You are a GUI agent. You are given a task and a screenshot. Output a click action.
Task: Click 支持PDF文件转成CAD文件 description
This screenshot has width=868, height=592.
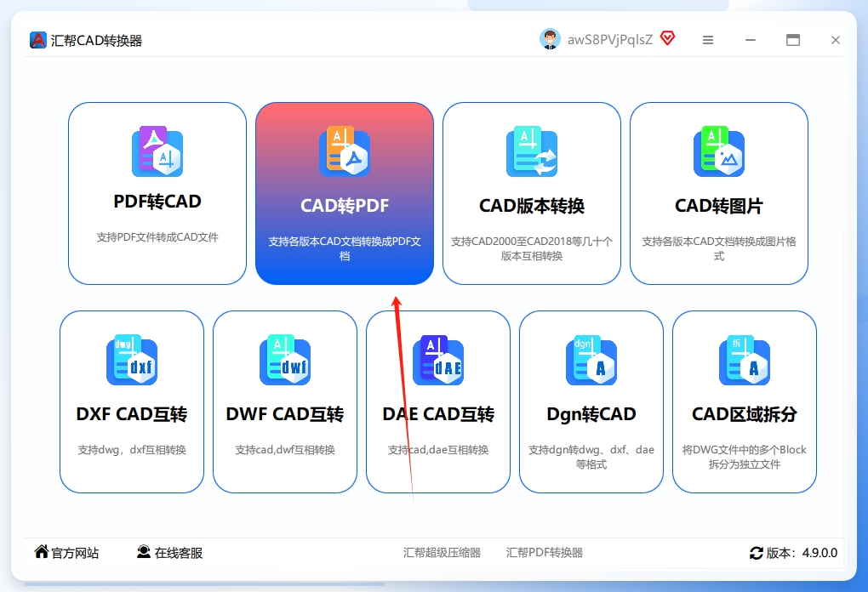[157, 236]
